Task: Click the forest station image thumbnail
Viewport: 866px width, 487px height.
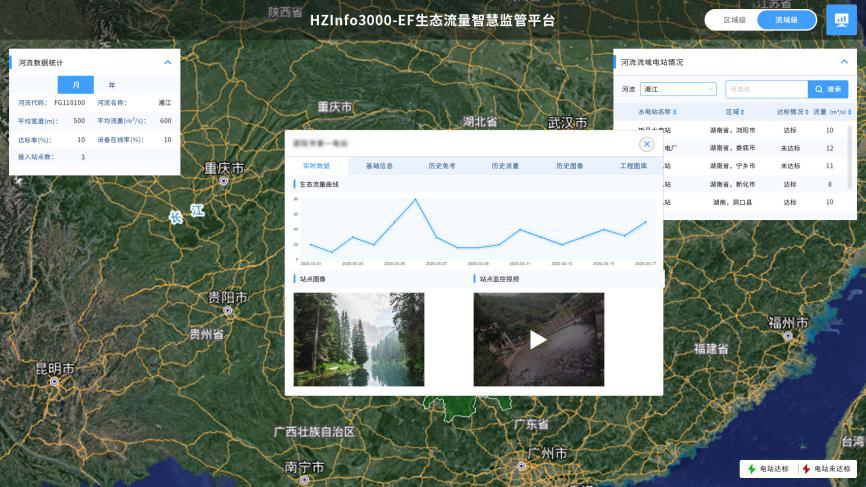Action: (x=358, y=340)
